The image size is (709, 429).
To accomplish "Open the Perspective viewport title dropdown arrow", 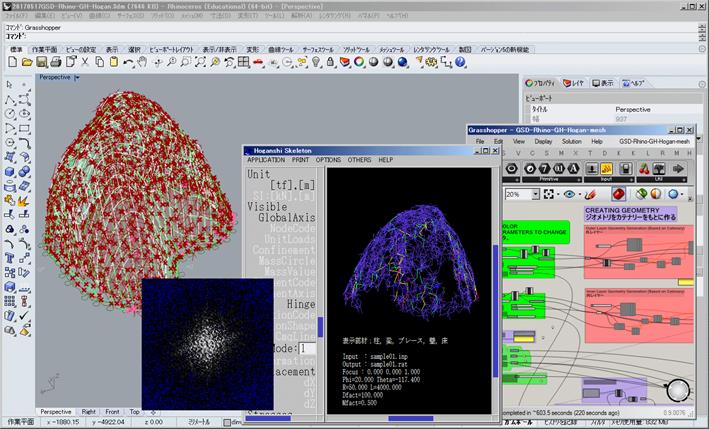I will (77, 78).
